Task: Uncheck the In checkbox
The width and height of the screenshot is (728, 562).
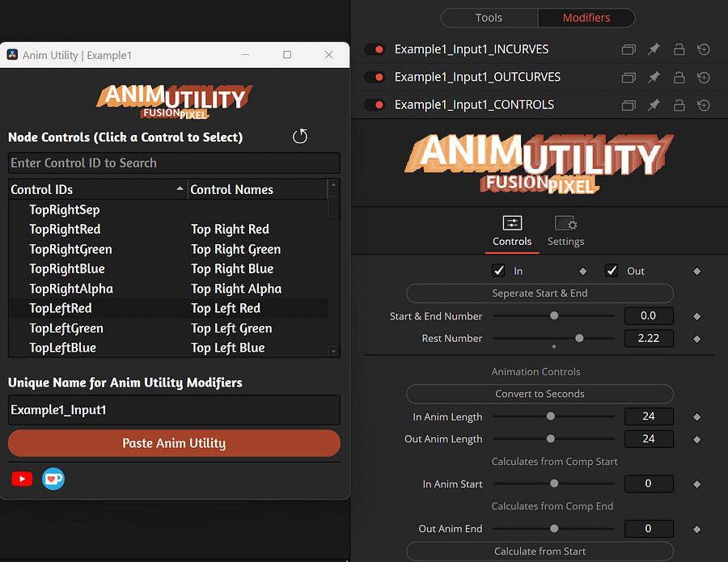Action: (x=498, y=271)
